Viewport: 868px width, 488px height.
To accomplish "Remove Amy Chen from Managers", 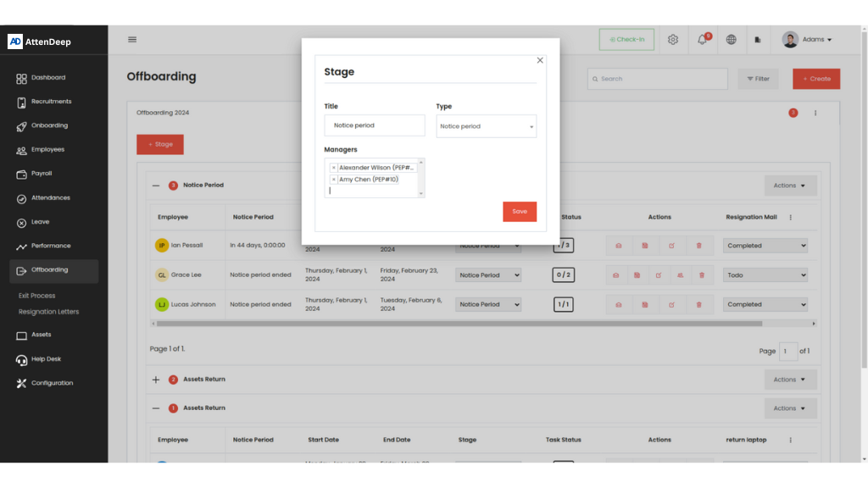I will 334,180.
